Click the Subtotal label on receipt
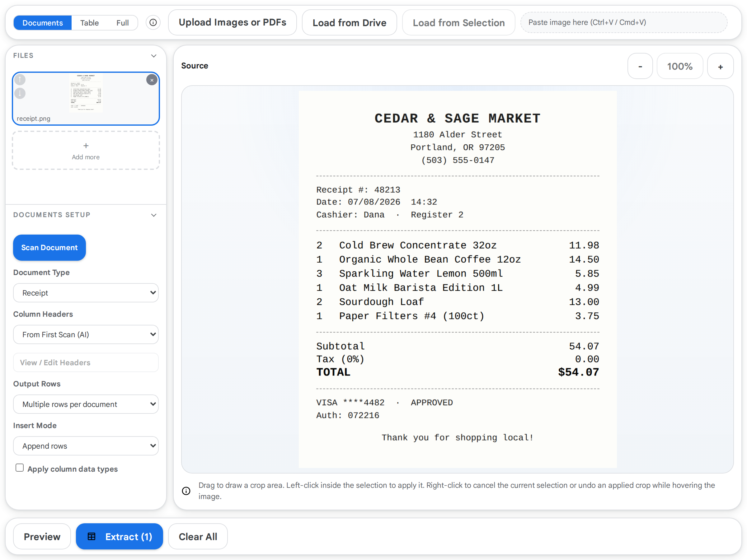 (x=341, y=346)
